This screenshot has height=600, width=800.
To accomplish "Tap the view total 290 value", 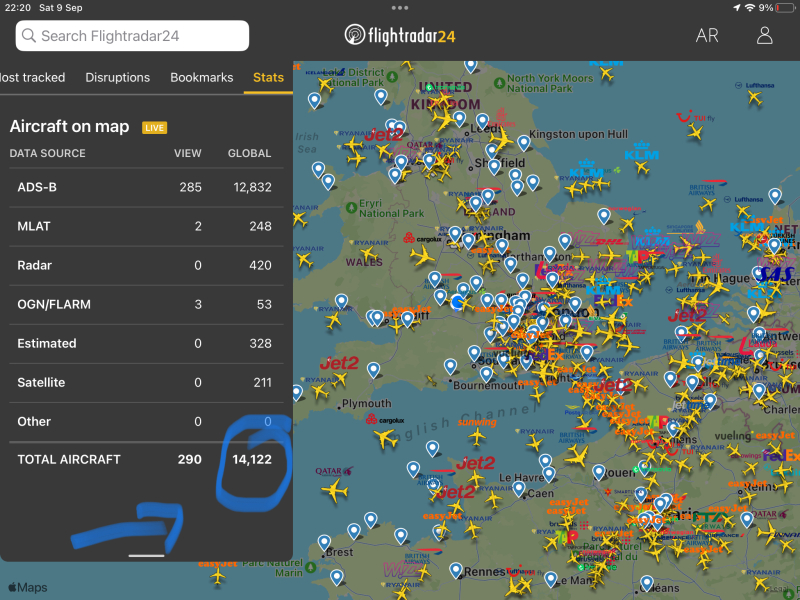I will (190, 460).
